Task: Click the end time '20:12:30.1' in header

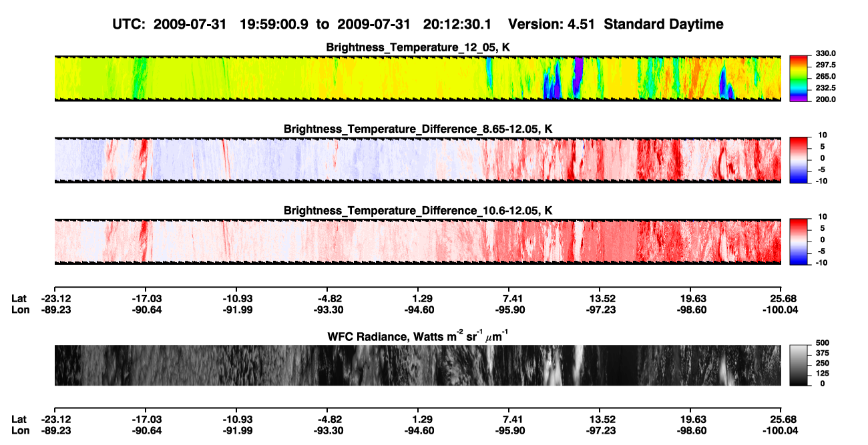Action: pyautogui.click(x=457, y=25)
